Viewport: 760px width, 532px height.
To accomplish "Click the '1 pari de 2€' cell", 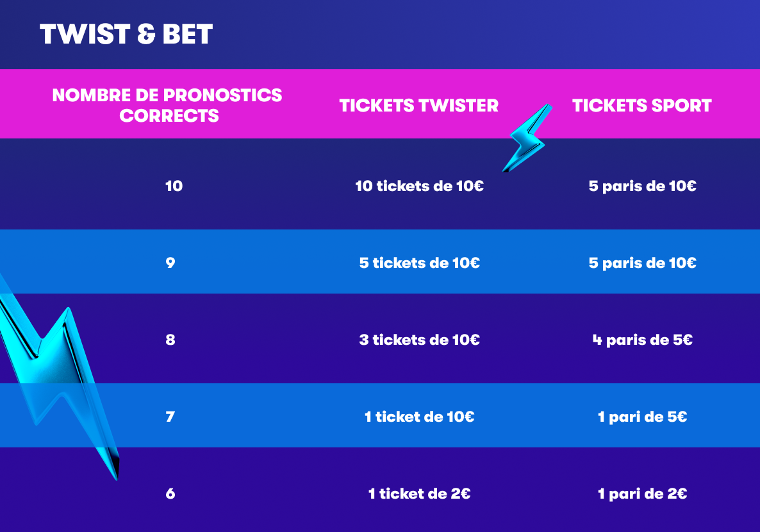I will [642, 494].
